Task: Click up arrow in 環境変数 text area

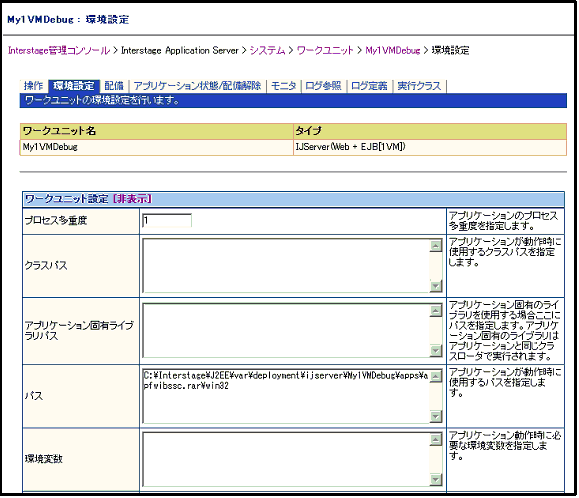Action: (436, 440)
